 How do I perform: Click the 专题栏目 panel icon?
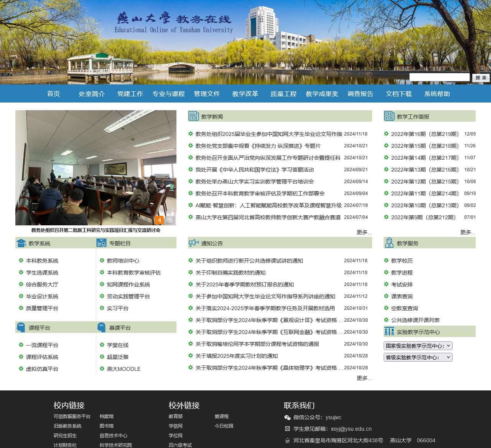click(101, 243)
